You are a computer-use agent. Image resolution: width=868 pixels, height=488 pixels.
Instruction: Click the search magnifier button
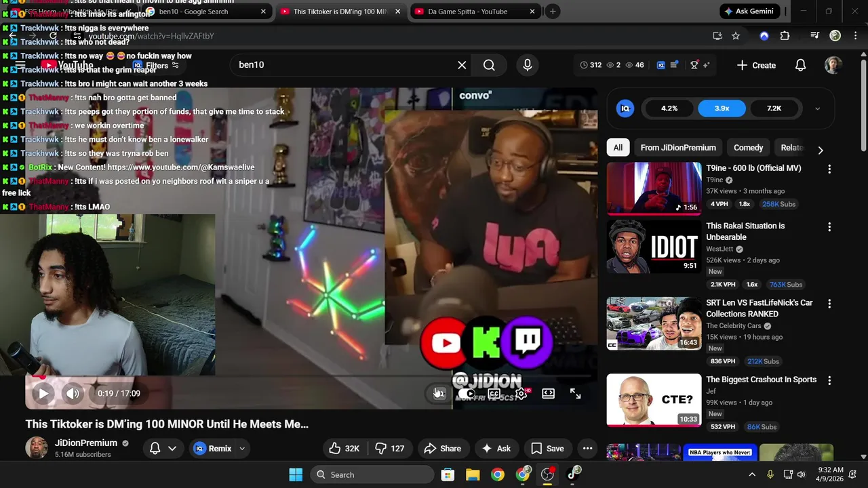[489, 65]
